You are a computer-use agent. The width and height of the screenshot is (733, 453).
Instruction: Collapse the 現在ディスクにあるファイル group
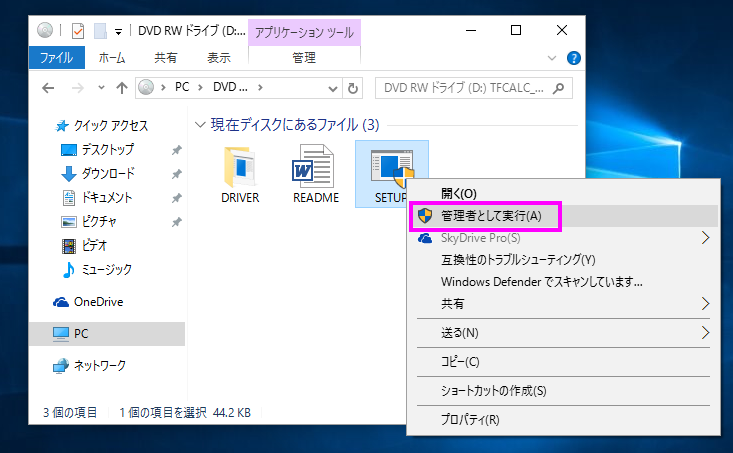[x=202, y=125]
